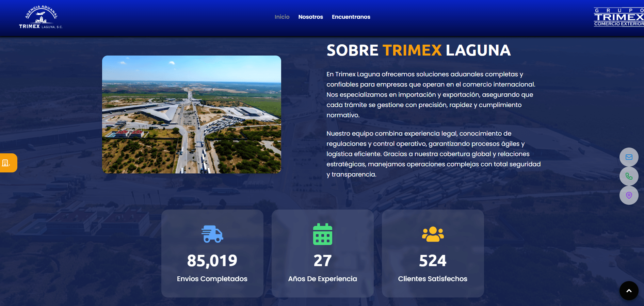Click the Años De Experiencia label
Viewport: 644px width, 306px height.
tap(322, 279)
